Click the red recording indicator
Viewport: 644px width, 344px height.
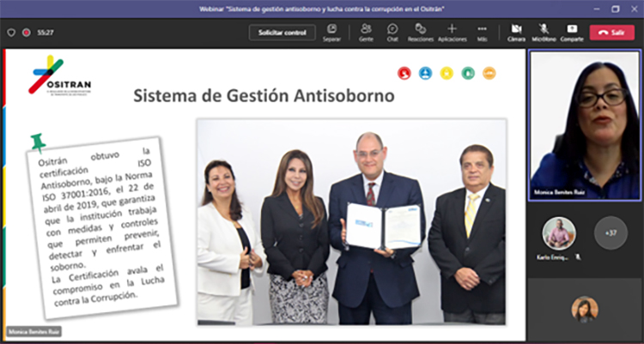[27, 33]
